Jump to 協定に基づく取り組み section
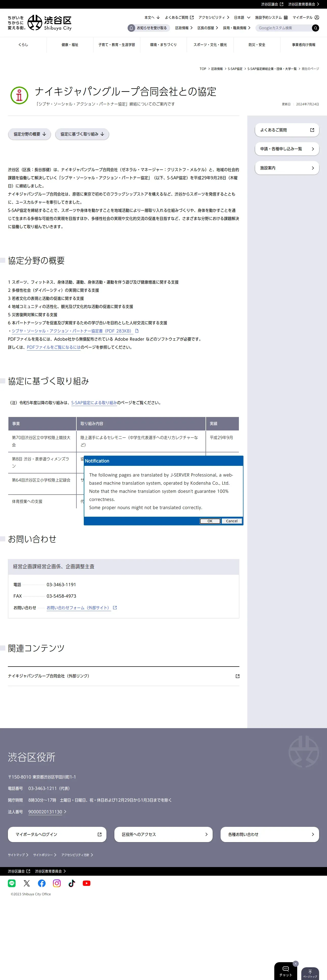 pos(82,134)
